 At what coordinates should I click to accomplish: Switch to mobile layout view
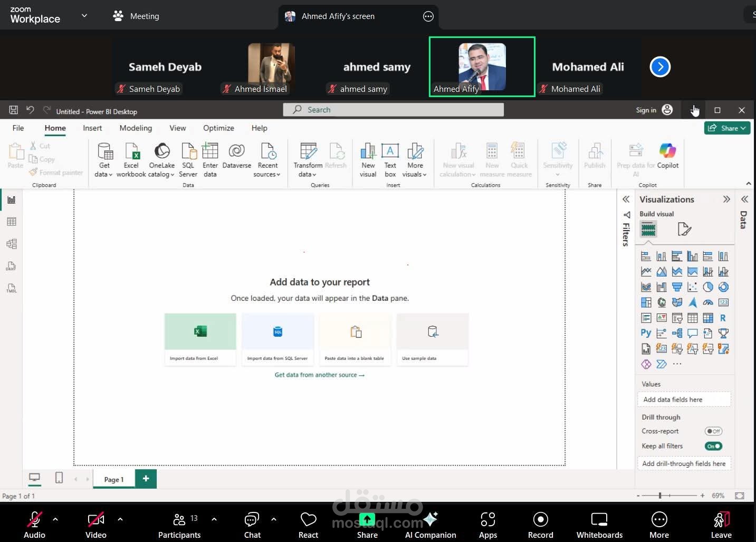point(59,478)
